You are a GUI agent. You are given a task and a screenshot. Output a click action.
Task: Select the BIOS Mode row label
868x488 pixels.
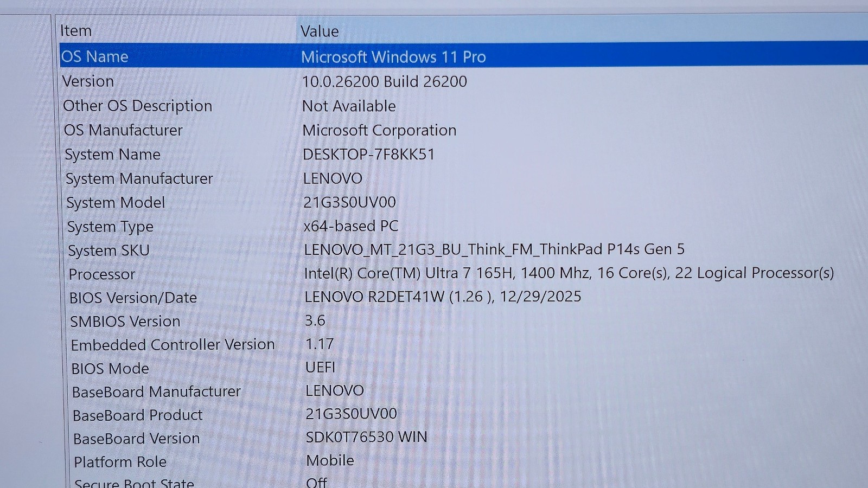pos(110,369)
